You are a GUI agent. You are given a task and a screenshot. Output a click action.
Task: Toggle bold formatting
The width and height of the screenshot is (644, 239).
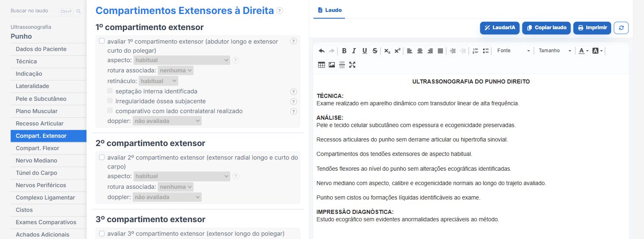click(344, 51)
